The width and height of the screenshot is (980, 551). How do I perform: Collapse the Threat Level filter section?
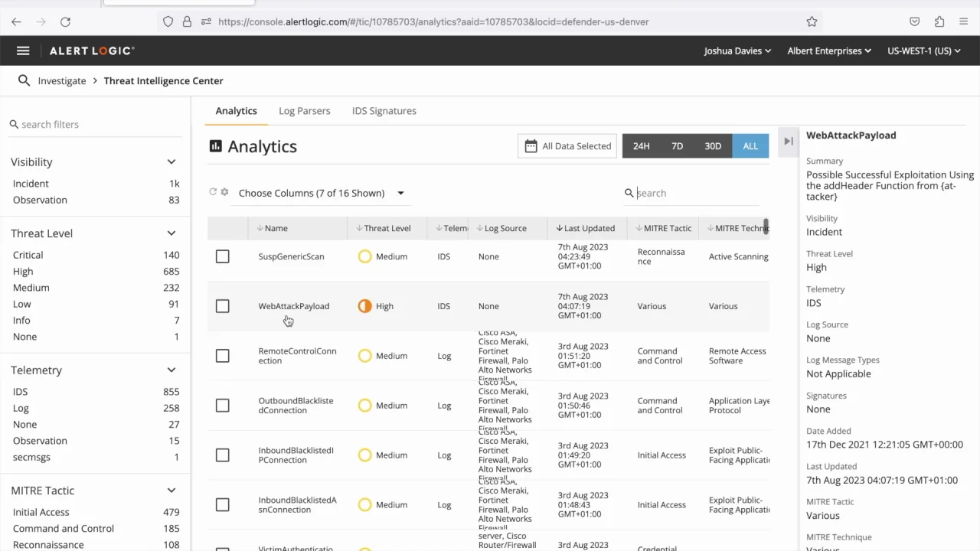point(171,233)
